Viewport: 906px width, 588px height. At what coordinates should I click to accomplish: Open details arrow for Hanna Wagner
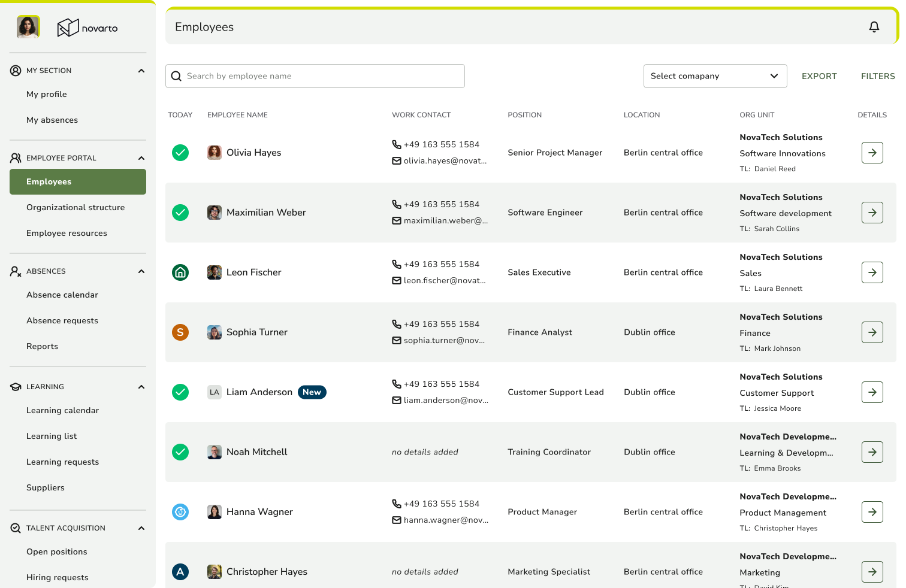coord(872,512)
